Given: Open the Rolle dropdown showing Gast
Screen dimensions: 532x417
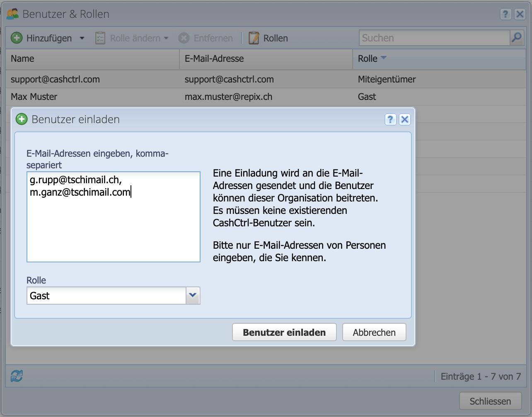Looking at the screenshot, I should (x=192, y=295).
